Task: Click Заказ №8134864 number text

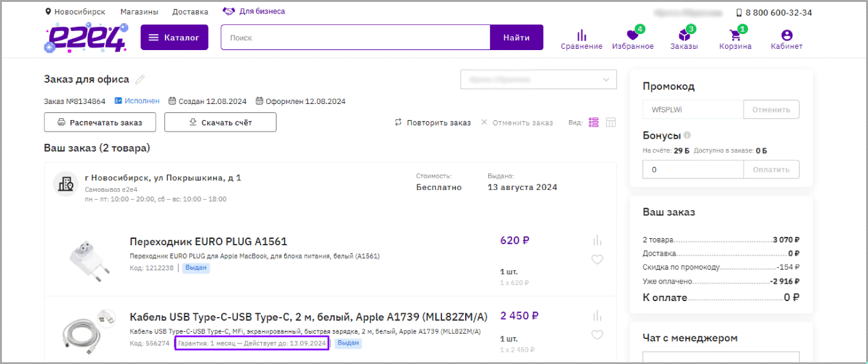Action: 74,101
